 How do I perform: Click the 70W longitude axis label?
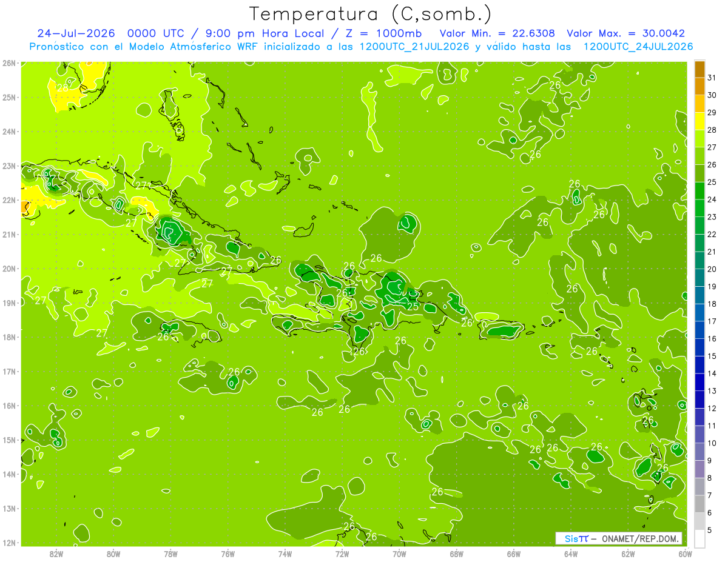399,554
